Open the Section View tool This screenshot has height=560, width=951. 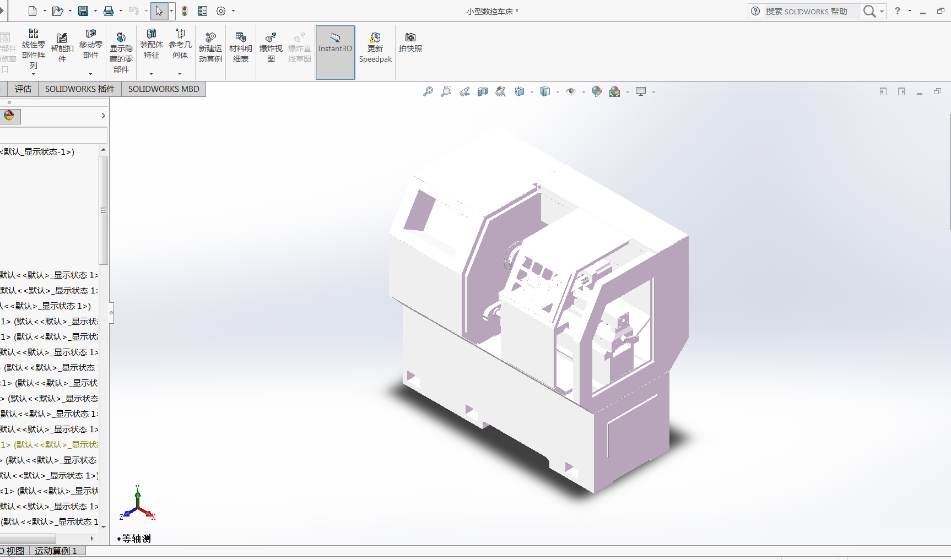(483, 91)
